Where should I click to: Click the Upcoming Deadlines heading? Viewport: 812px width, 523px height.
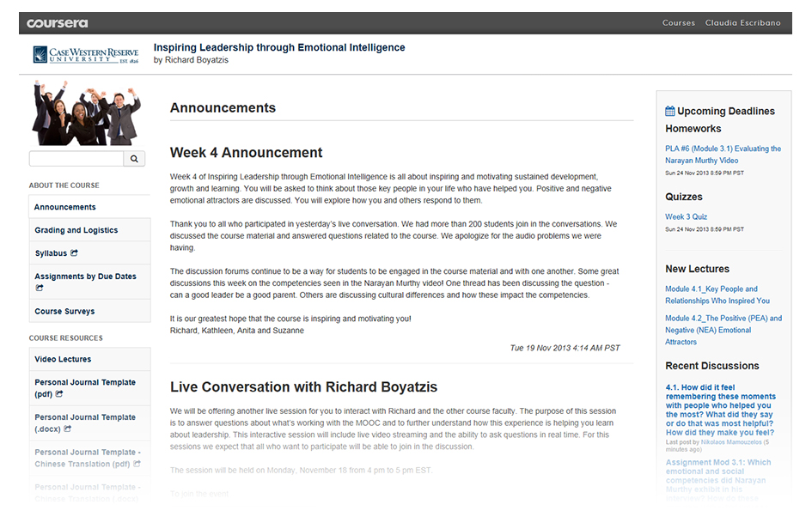point(725,111)
